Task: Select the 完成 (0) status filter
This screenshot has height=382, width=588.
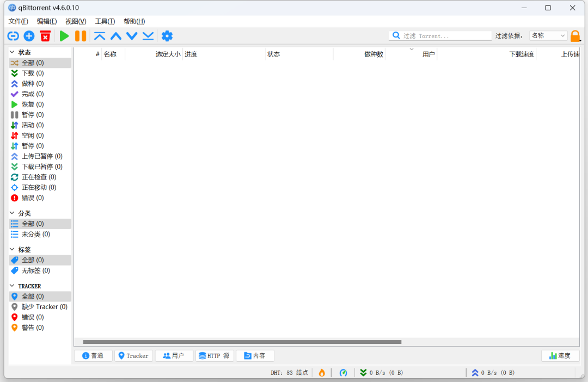Action: click(x=40, y=94)
